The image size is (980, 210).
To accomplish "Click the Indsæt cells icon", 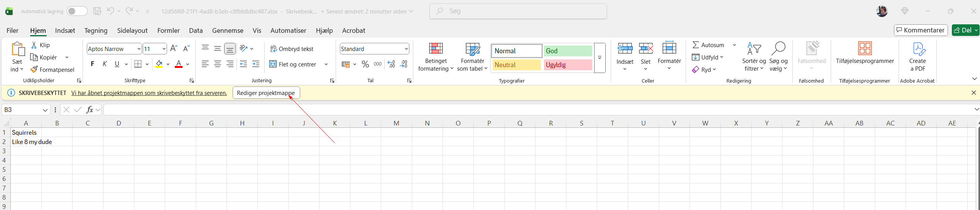I will tap(625, 49).
